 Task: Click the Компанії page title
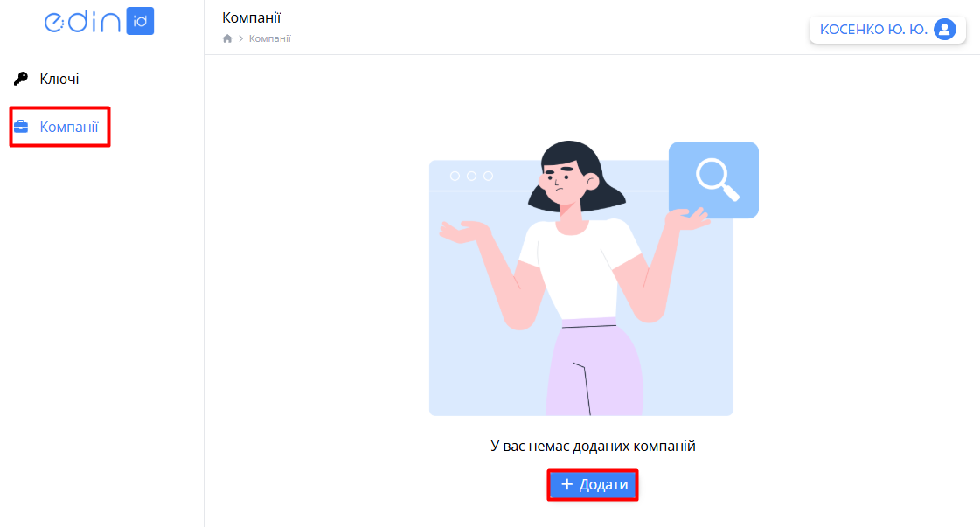(251, 17)
